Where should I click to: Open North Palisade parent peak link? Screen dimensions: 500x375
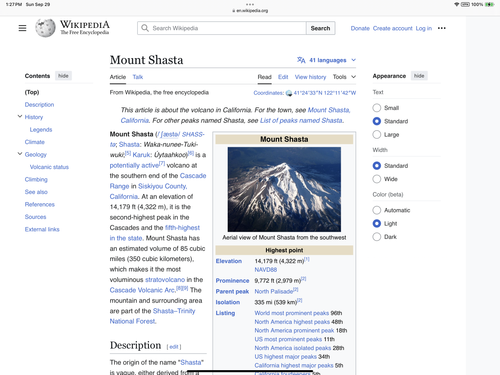coord(274,291)
